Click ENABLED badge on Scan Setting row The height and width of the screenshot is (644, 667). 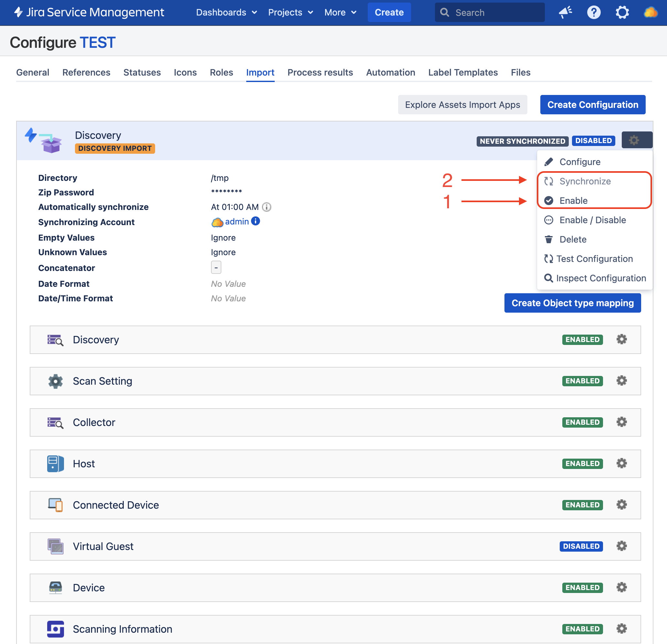tap(583, 381)
